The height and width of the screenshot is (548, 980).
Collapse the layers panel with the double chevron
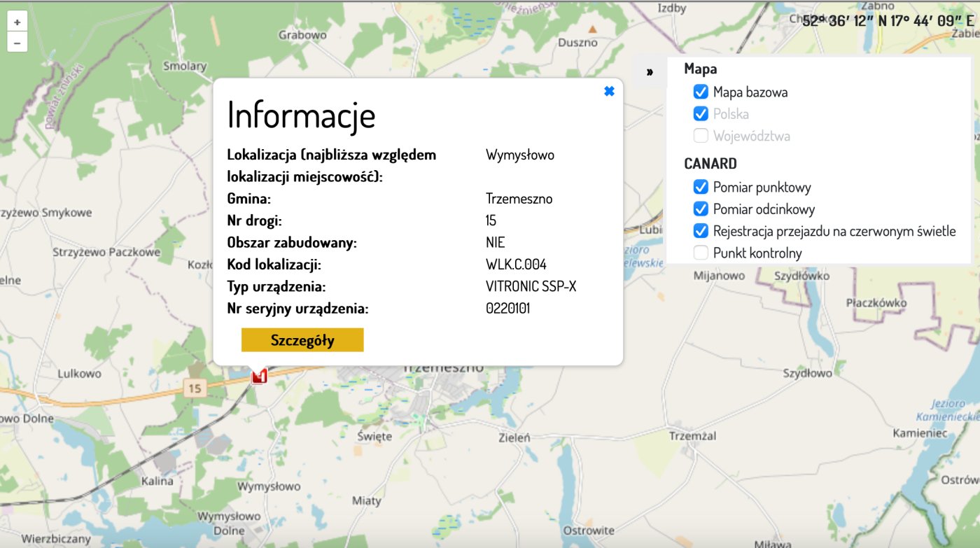tap(650, 71)
